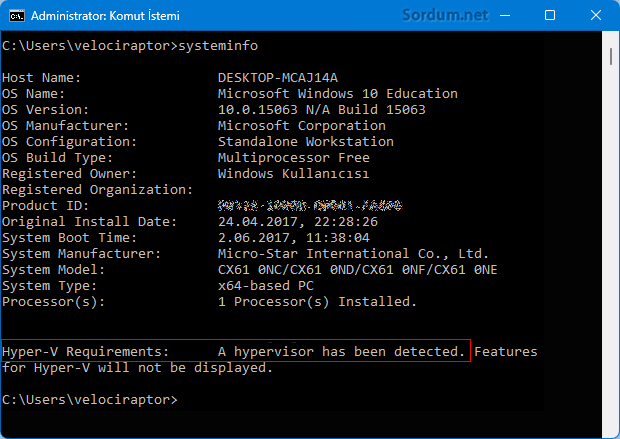Click the 'System Manufacturer:' label
Viewport: 620px width, 439px height.
tap(81, 254)
